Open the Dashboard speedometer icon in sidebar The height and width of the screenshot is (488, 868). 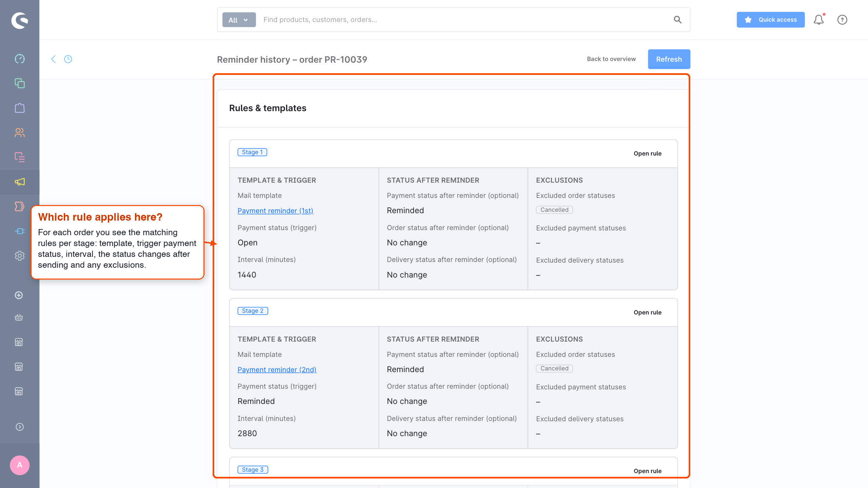(20, 59)
